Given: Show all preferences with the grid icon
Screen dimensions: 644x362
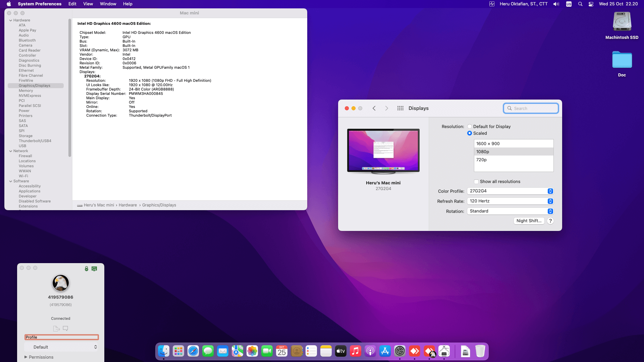Looking at the screenshot, I should point(400,108).
